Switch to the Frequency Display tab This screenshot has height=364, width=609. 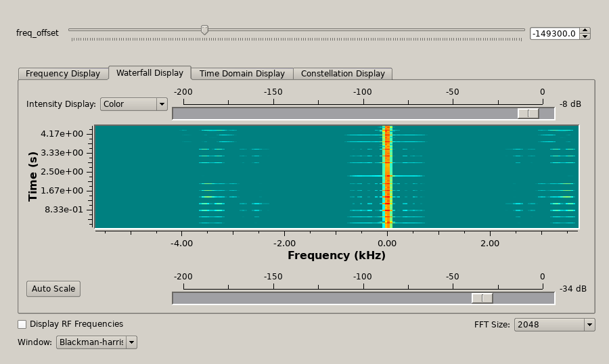click(x=63, y=74)
